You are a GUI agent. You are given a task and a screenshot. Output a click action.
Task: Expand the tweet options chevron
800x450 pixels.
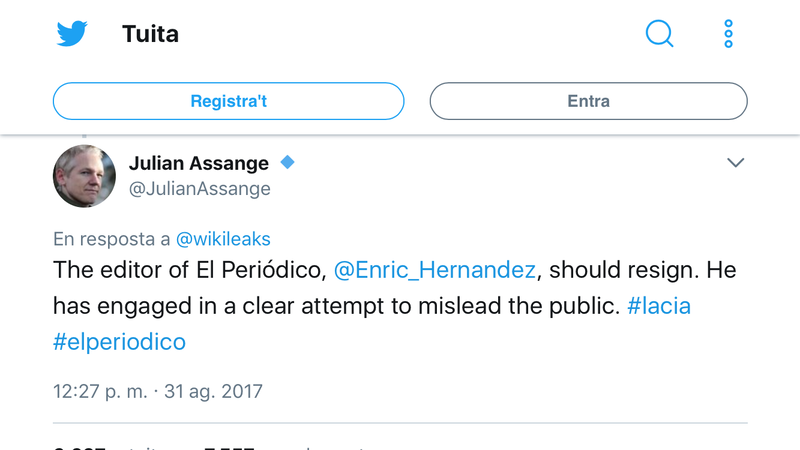coord(735,163)
